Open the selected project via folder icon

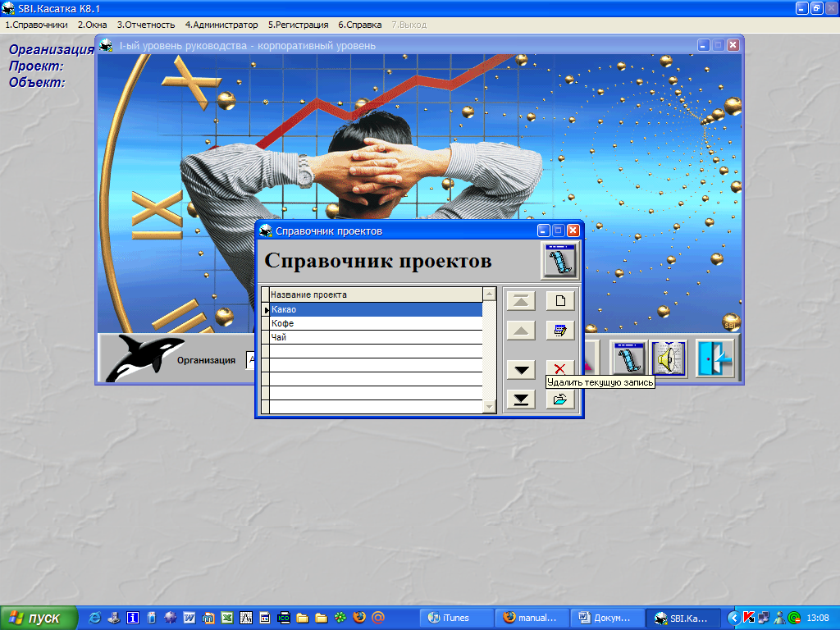click(560, 399)
